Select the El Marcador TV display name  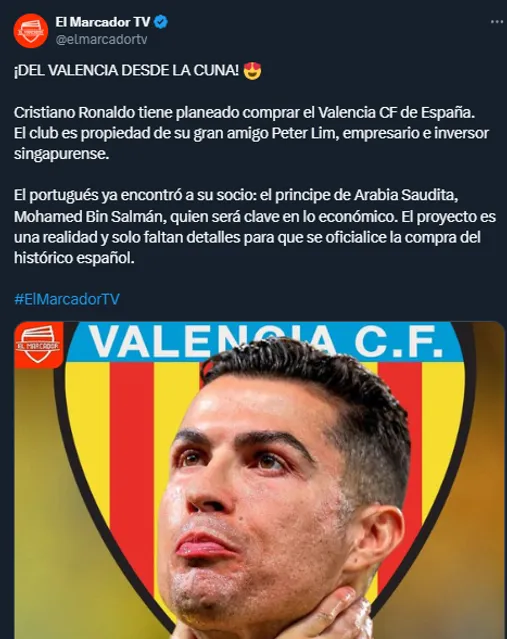[x=103, y=22]
